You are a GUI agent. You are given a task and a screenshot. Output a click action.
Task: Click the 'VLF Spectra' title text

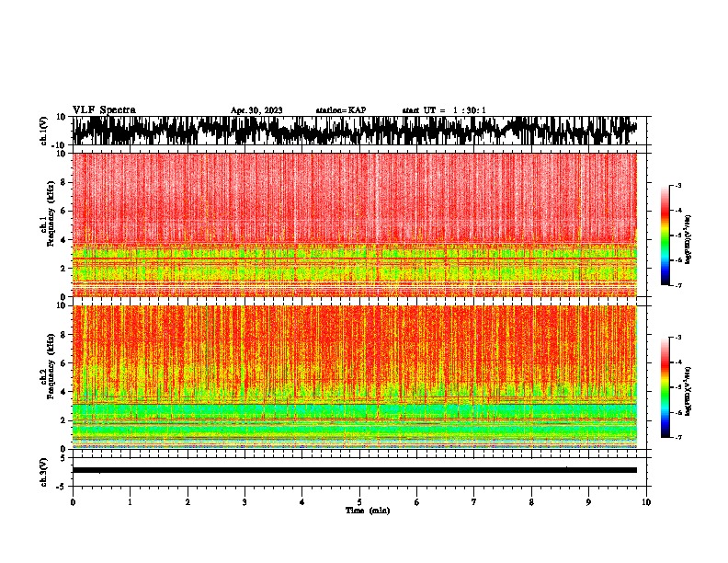point(104,109)
